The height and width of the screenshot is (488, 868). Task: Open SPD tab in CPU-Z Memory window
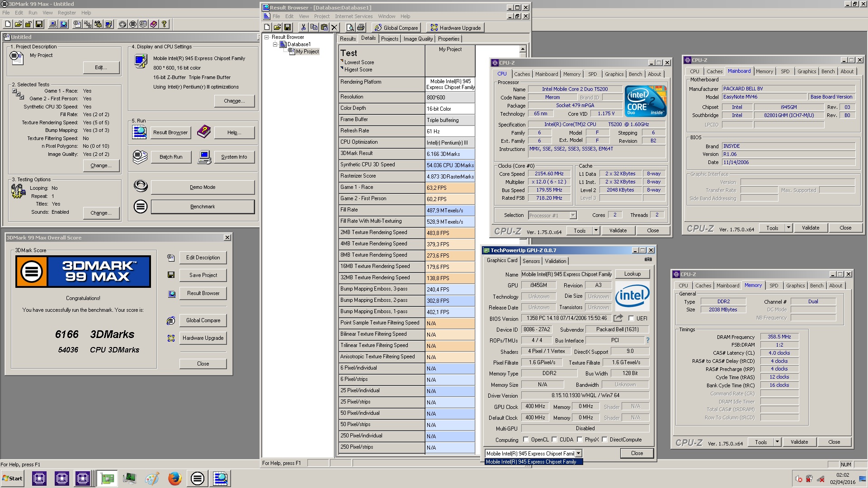pos(774,286)
